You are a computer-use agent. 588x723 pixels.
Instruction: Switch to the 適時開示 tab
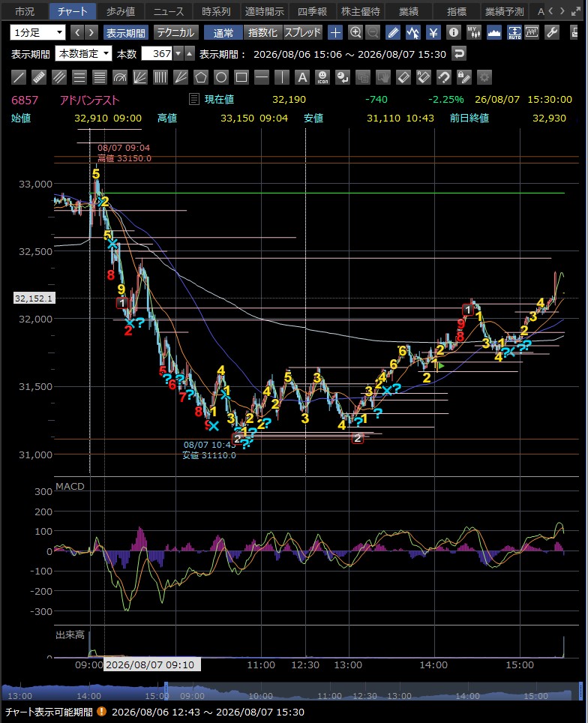point(265,11)
